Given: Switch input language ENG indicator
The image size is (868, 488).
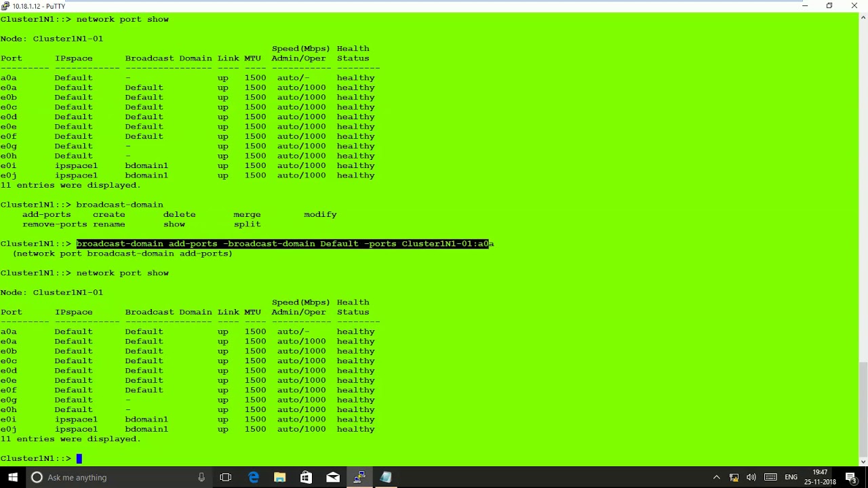Looking at the screenshot, I should pos(791,477).
